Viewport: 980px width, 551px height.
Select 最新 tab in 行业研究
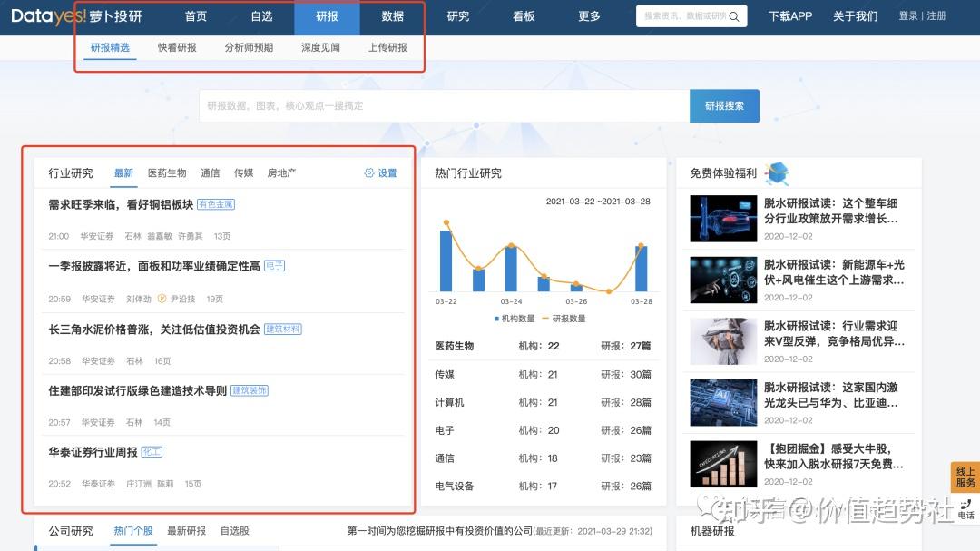pyautogui.click(x=123, y=173)
